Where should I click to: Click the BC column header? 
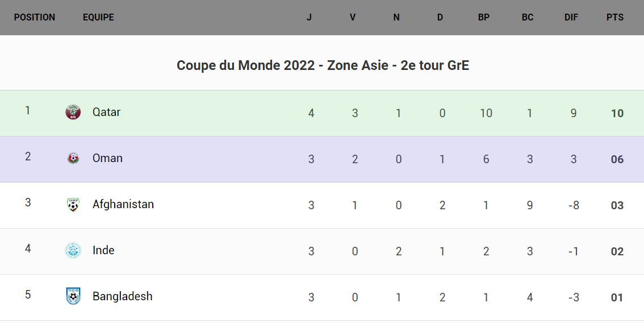(x=528, y=17)
